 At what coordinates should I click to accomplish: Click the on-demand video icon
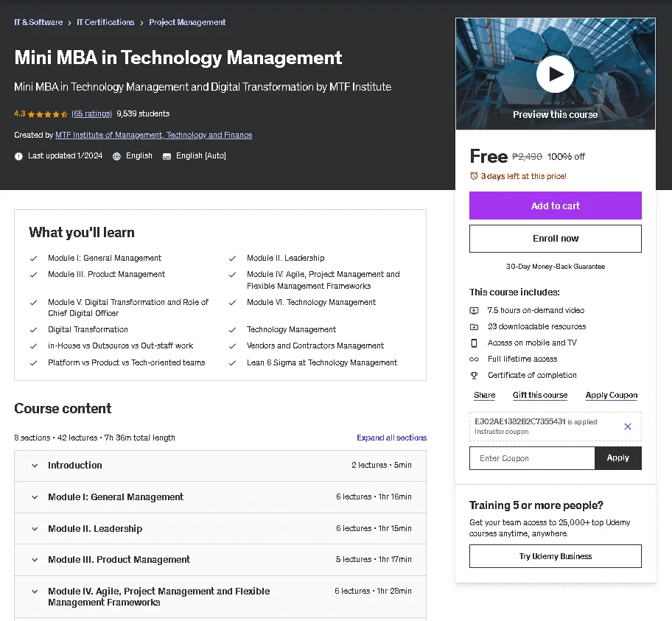474,310
